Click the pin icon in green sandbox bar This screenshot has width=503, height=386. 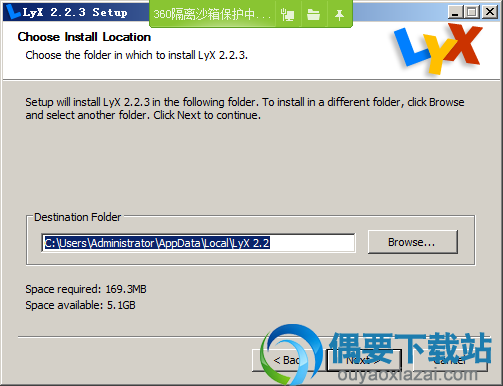pyautogui.click(x=339, y=15)
